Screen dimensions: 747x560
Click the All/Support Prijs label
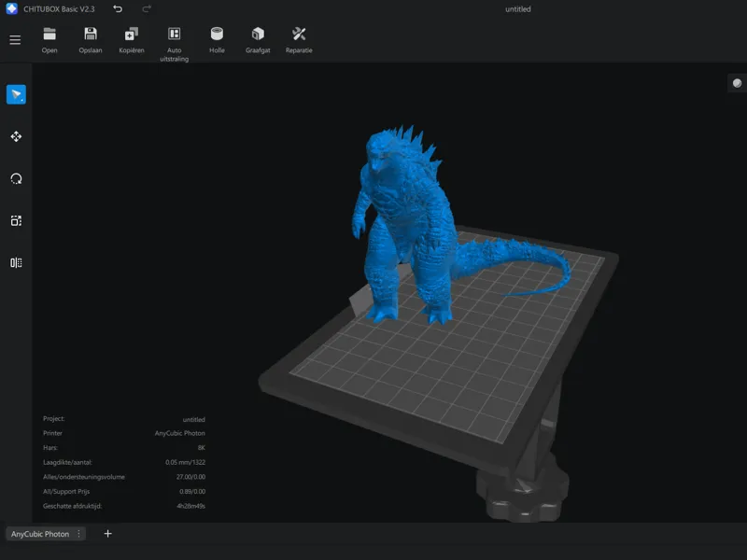point(66,492)
